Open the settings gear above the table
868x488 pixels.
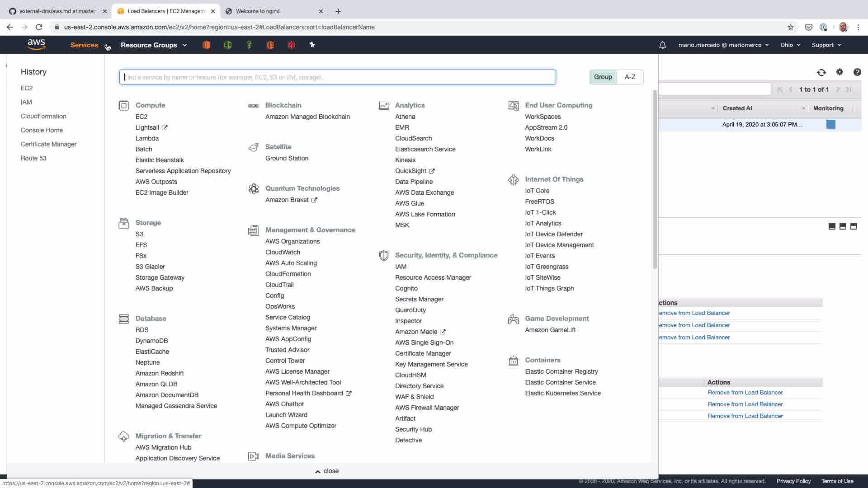[840, 72]
